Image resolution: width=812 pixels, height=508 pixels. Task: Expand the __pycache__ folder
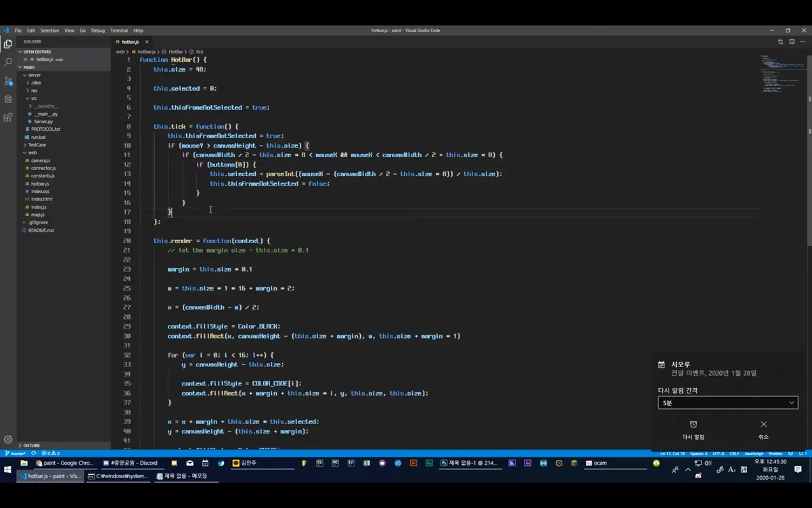pyautogui.click(x=45, y=106)
